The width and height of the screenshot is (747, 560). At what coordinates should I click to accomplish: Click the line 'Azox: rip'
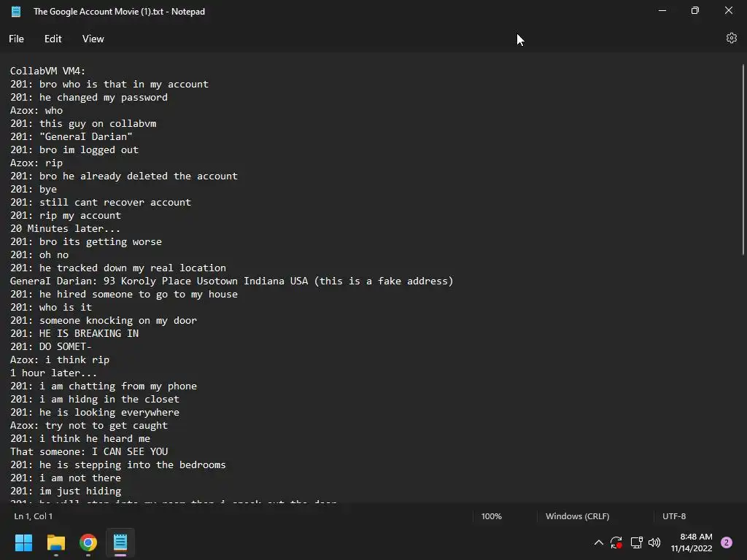coord(36,163)
